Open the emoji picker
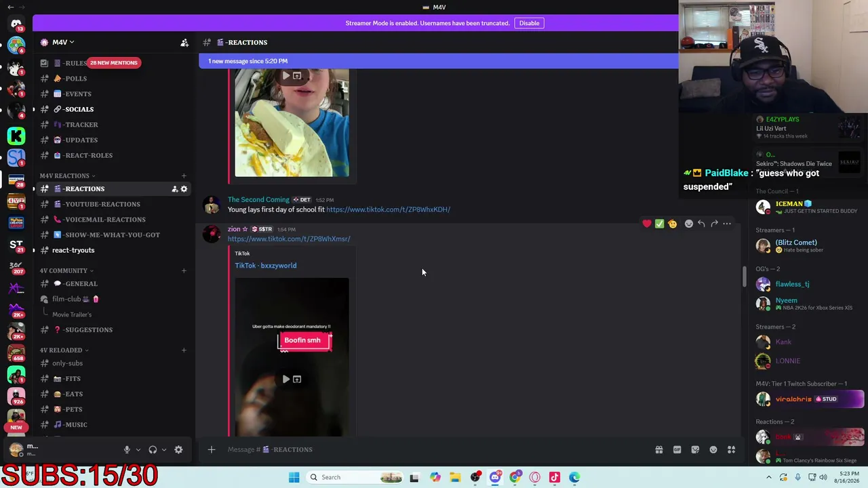The height and width of the screenshot is (488, 868). [713, 449]
